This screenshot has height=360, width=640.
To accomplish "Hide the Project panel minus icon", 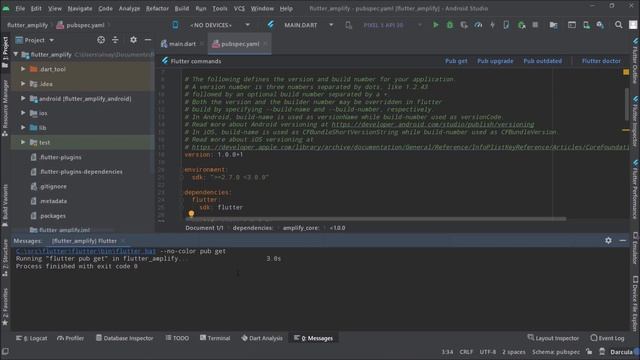I will (x=148, y=40).
